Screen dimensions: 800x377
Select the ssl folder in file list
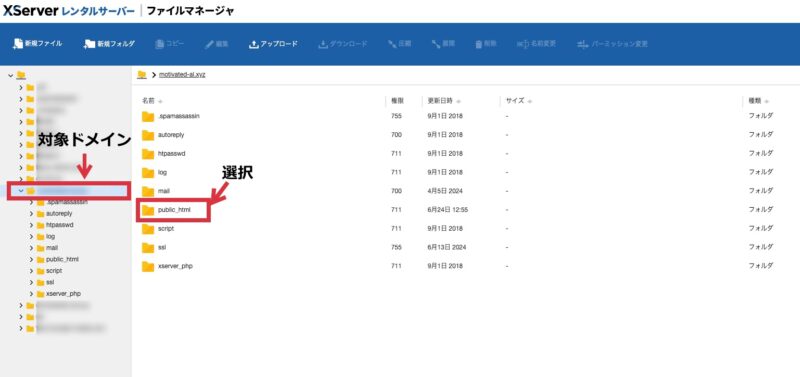click(x=162, y=247)
